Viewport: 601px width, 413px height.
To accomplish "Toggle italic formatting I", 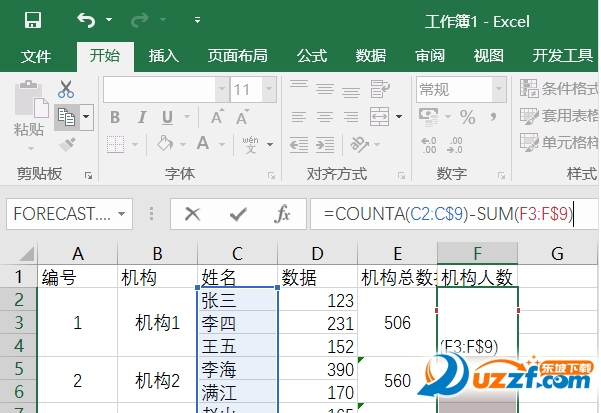I will point(142,118).
